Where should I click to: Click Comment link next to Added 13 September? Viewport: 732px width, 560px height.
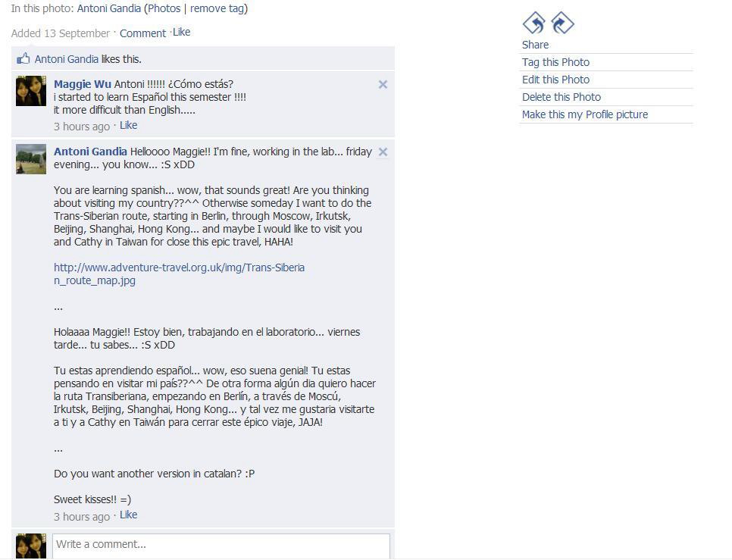coord(142,33)
